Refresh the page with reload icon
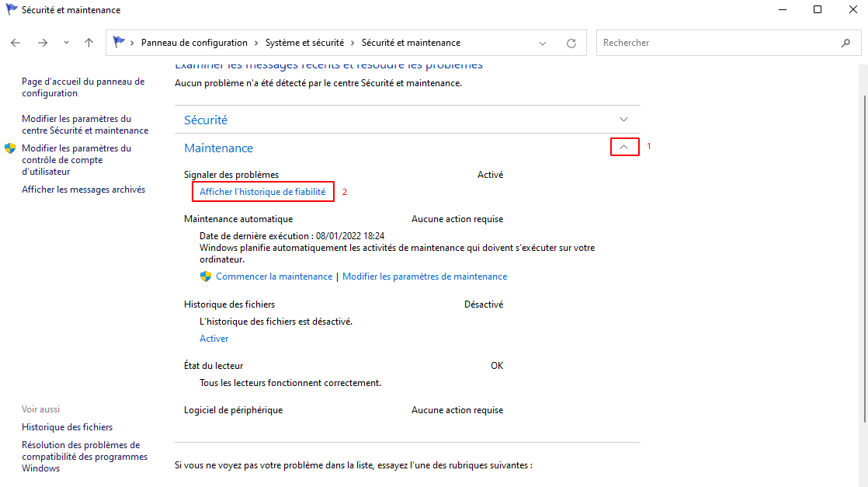868x487 pixels. point(571,43)
